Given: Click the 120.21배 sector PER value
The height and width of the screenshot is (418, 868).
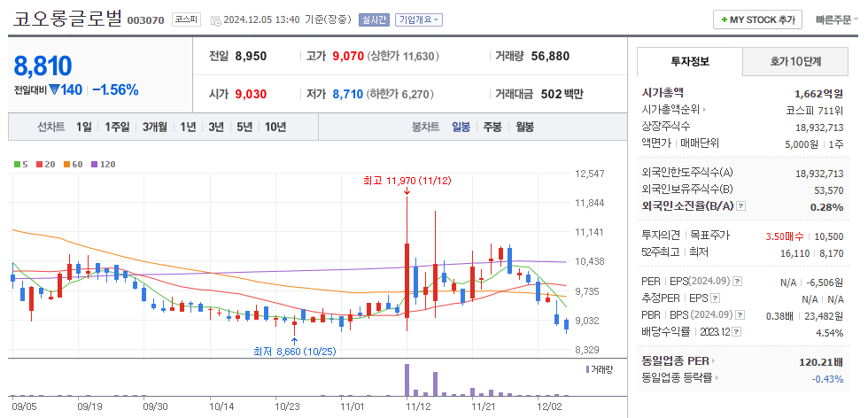Looking at the screenshot, I should 822,362.
